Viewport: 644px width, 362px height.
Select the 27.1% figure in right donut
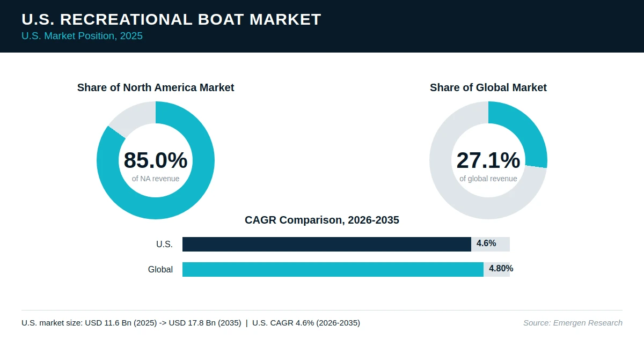point(488,160)
